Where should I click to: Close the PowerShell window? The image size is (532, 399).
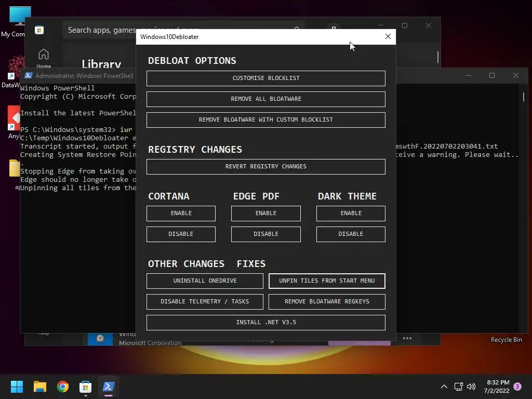(x=516, y=75)
